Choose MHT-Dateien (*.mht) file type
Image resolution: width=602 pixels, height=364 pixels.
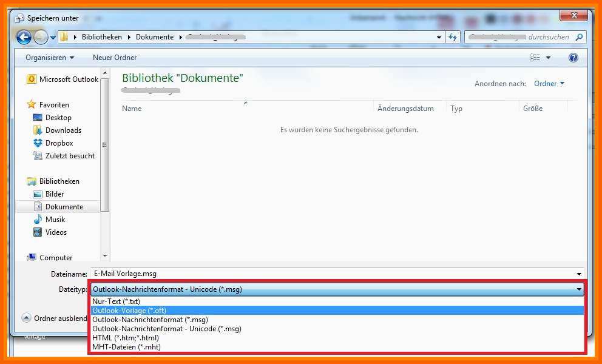click(337, 347)
